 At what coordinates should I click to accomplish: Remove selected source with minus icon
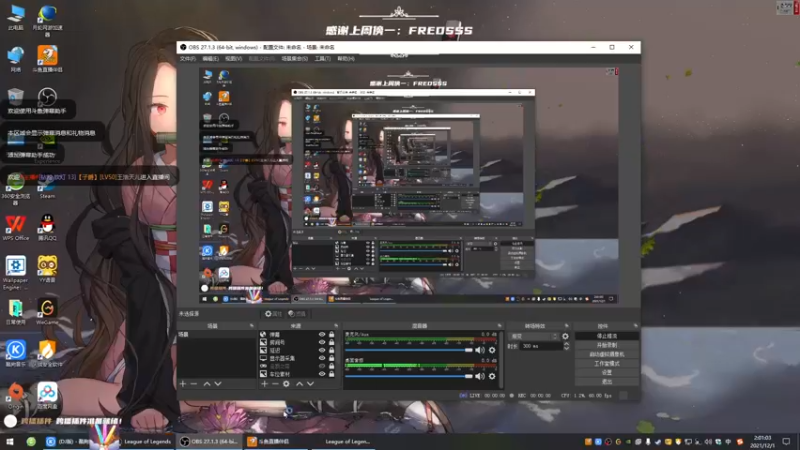tap(275, 384)
